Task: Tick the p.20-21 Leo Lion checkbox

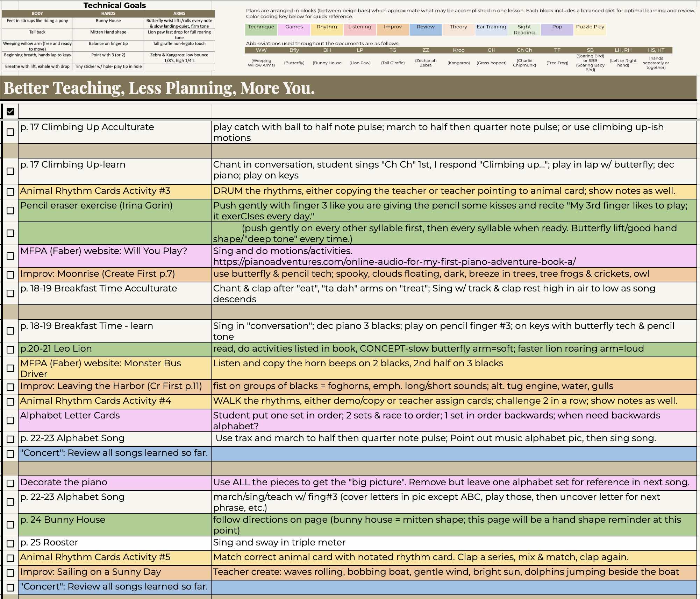Action: [x=10, y=350]
